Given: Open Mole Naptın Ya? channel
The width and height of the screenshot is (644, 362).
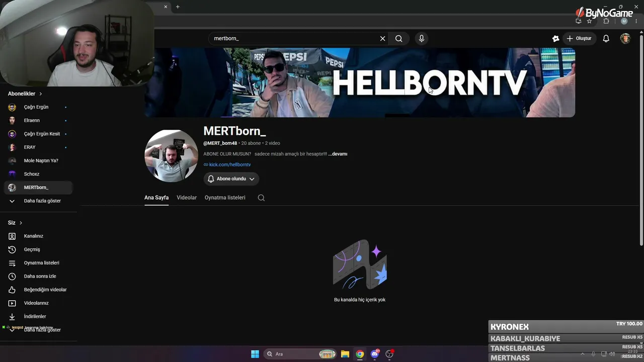Looking at the screenshot, I should pos(38,161).
